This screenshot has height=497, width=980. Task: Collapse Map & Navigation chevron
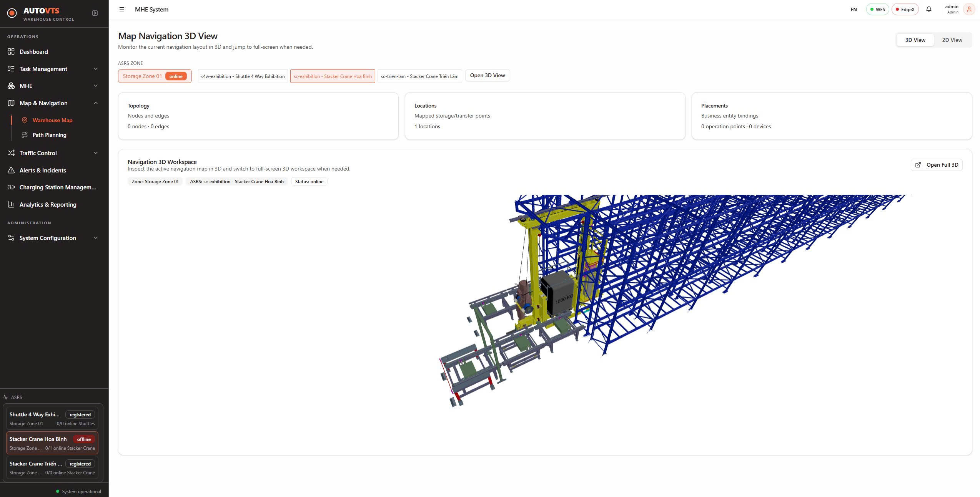click(96, 103)
